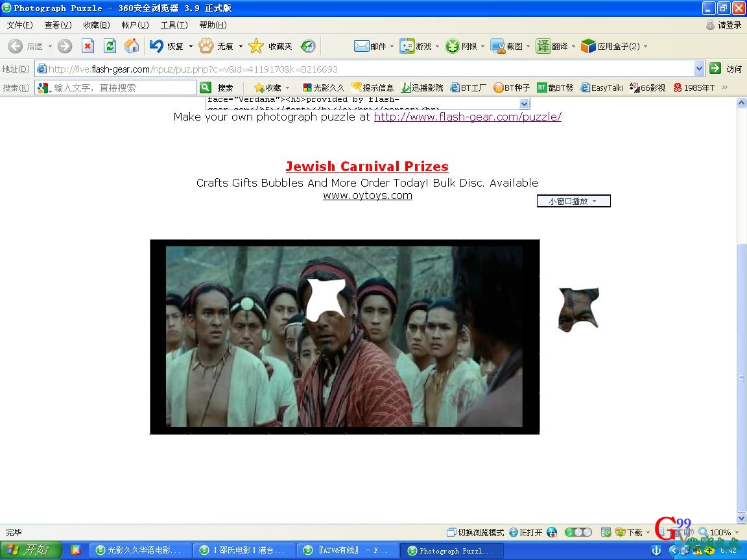The height and width of the screenshot is (560, 747).
Task: Click the flash-gear.com/puzzle link
Action: pos(468,117)
